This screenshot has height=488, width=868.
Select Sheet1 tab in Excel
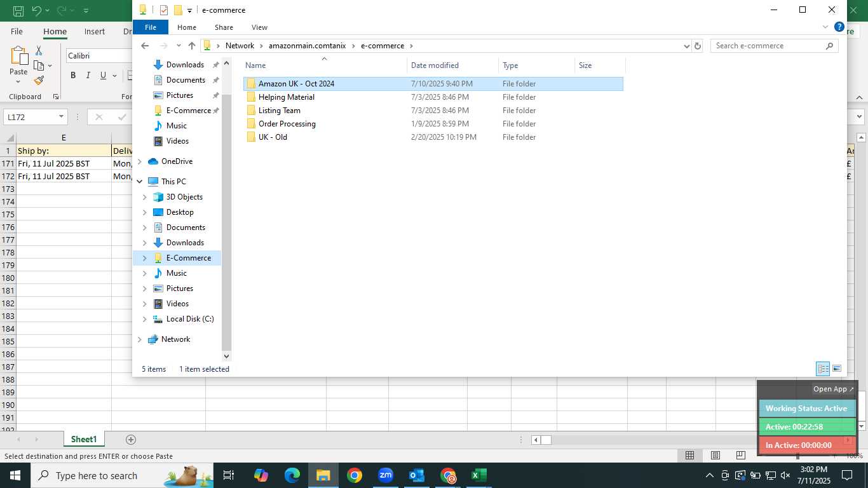(x=84, y=439)
